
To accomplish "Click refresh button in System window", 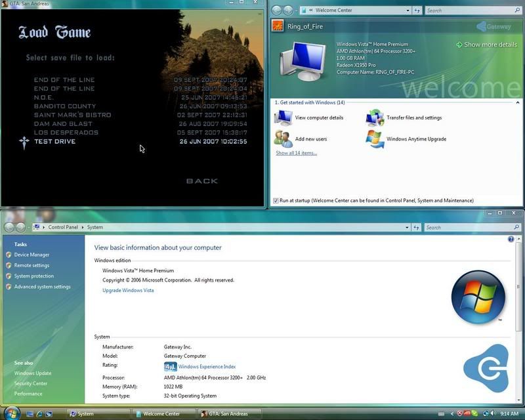I will click(x=416, y=228).
